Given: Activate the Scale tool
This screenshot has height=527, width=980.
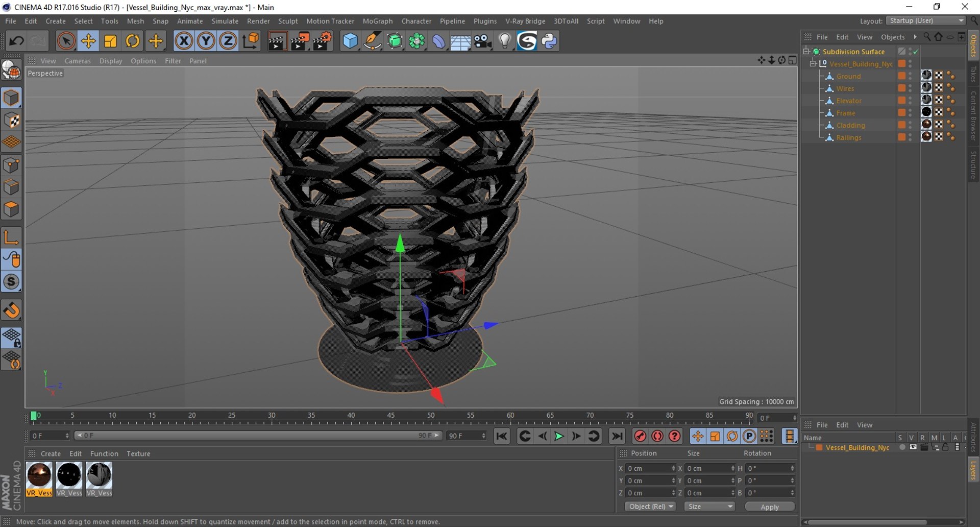Looking at the screenshot, I should coord(110,41).
